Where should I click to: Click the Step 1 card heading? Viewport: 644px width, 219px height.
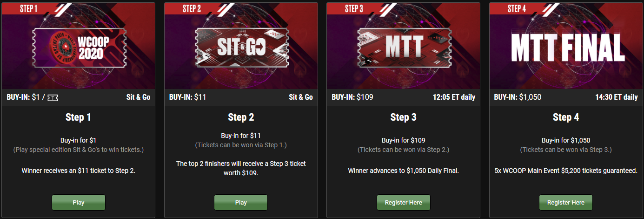[78, 117]
